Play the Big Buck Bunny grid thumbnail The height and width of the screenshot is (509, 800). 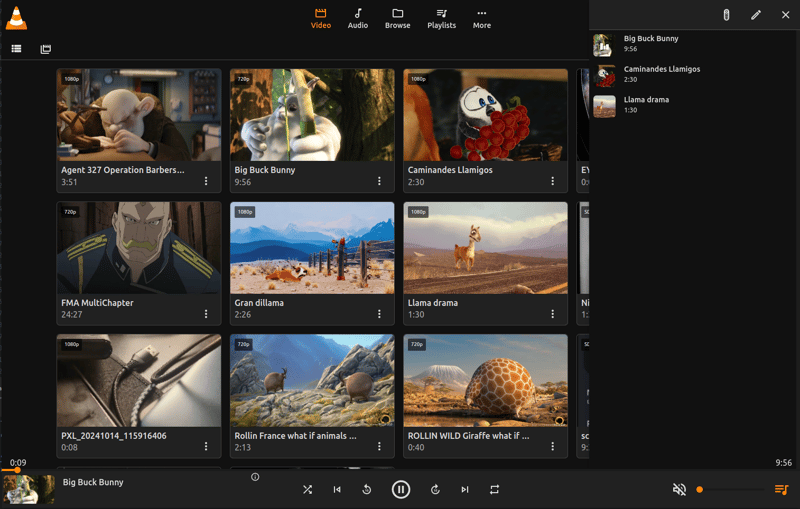[312, 115]
